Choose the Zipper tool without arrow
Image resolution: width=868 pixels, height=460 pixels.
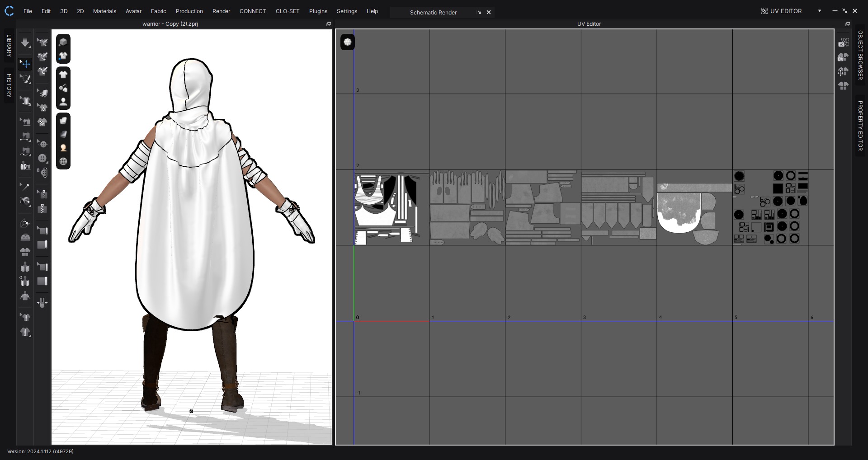point(42,208)
